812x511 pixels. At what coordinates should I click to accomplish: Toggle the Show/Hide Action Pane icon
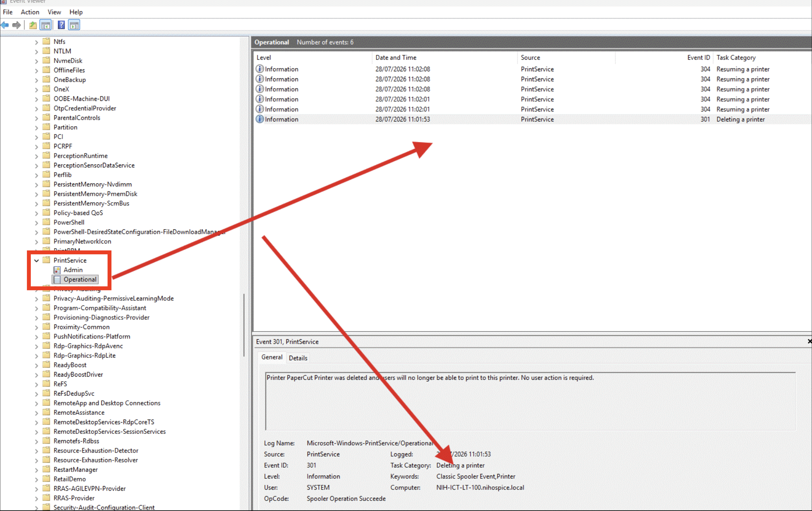(x=74, y=25)
